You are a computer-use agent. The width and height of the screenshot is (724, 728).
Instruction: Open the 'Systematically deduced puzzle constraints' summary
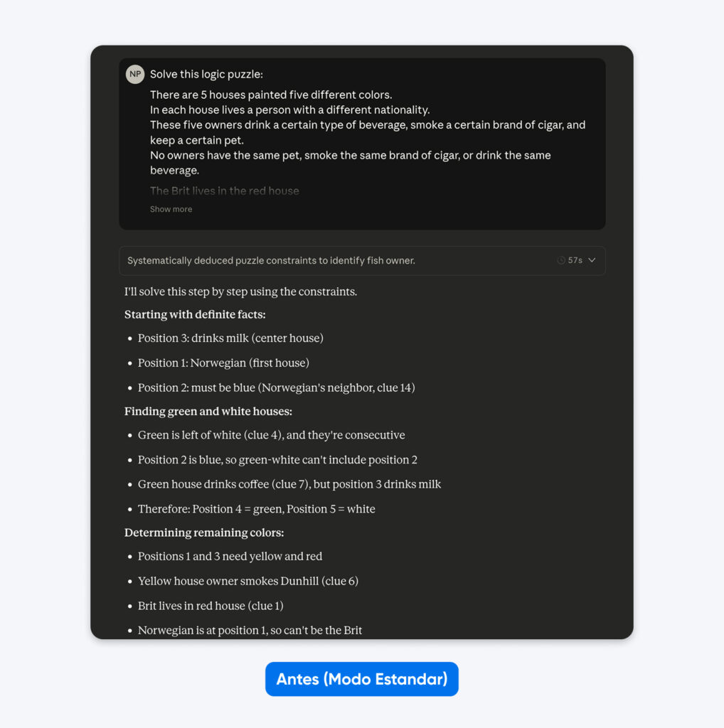pos(271,261)
